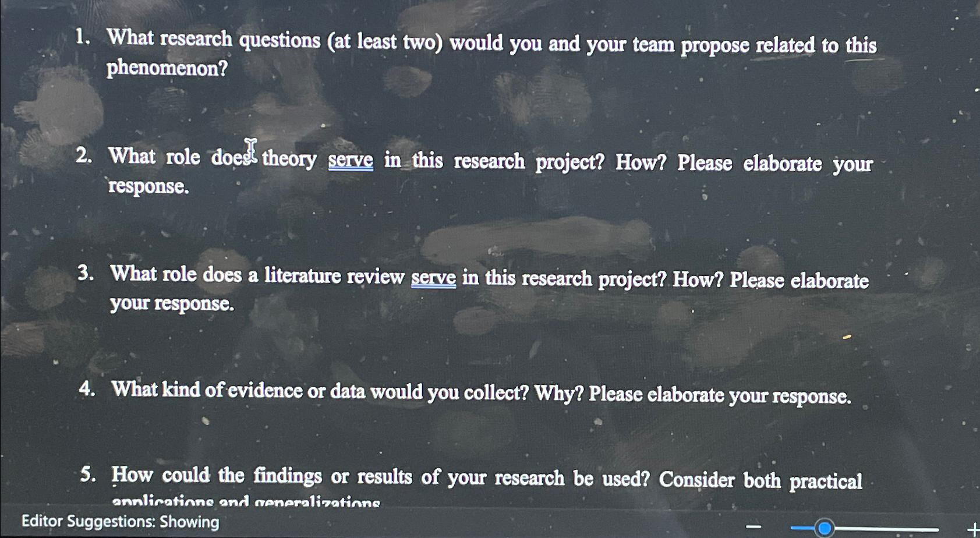Click the 'Showing' label in the status bar
Viewport: 980px width, 538px height.
190,522
